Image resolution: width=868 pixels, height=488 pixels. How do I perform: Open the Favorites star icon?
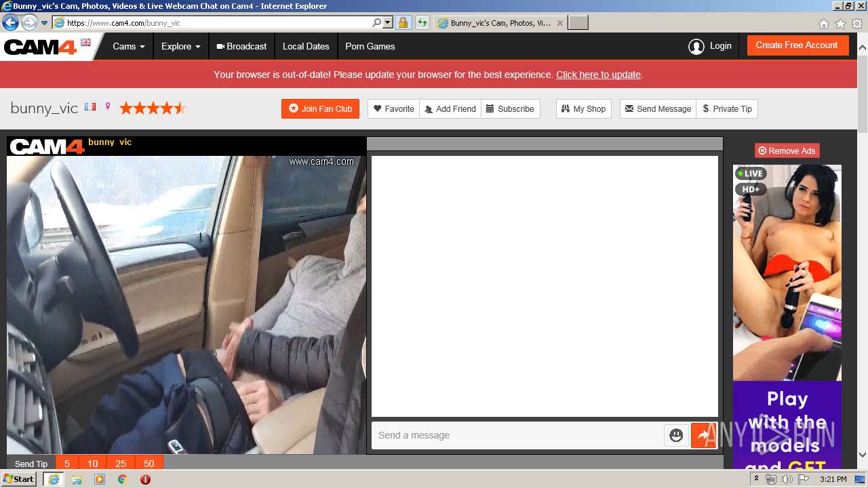pos(840,24)
